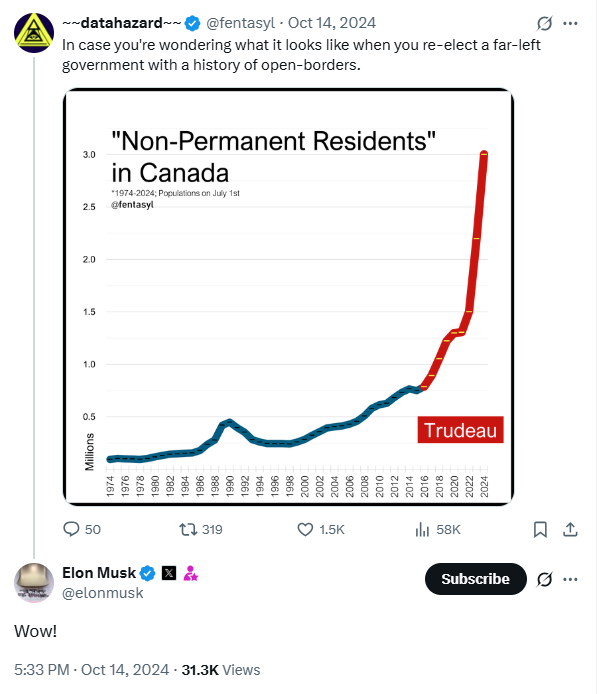Bookmark the datahazard tweet
This screenshot has height=694, width=601.
tap(540, 529)
